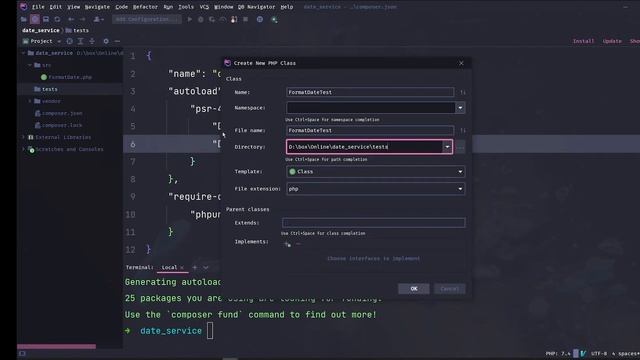Hide the Project panel with minus icon

[117, 41]
